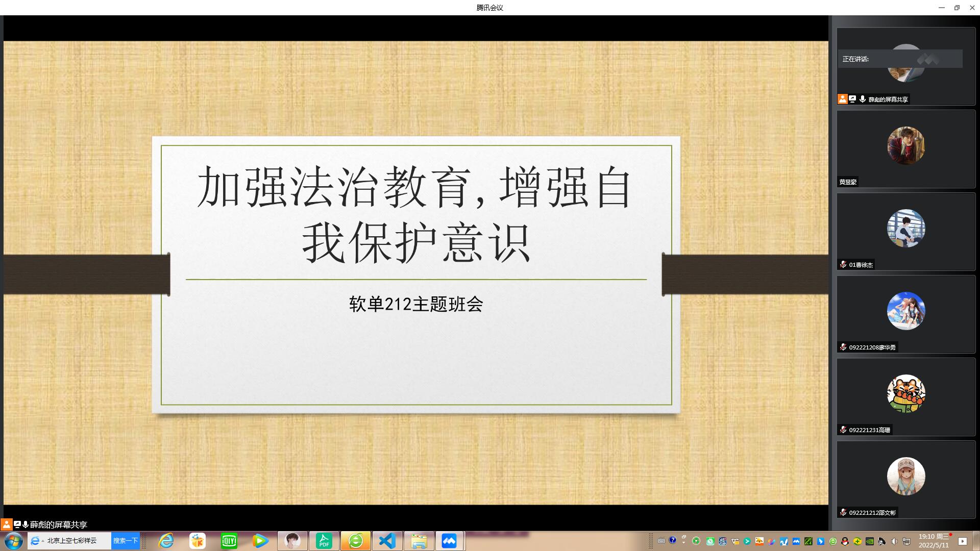The height and width of the screenshot is (551, 980).
Task: Click the 腾讯会议 window title
Action: [489, 8]
